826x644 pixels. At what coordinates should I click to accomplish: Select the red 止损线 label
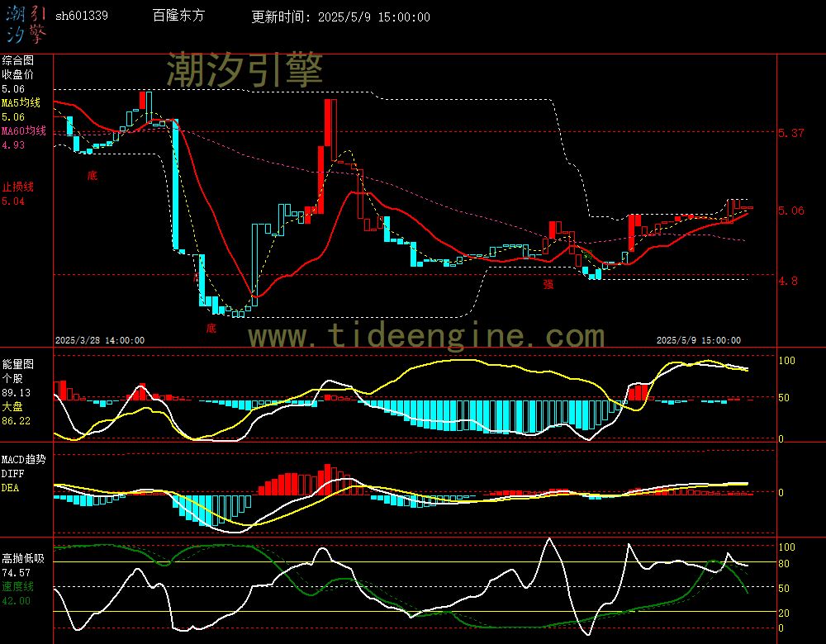click(18, 187)
